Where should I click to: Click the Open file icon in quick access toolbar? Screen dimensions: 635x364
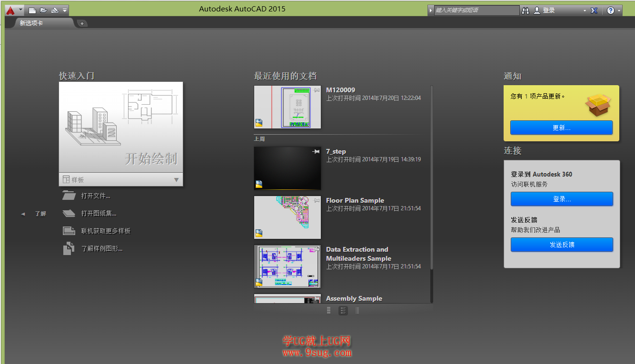click(x=43, y=10)
